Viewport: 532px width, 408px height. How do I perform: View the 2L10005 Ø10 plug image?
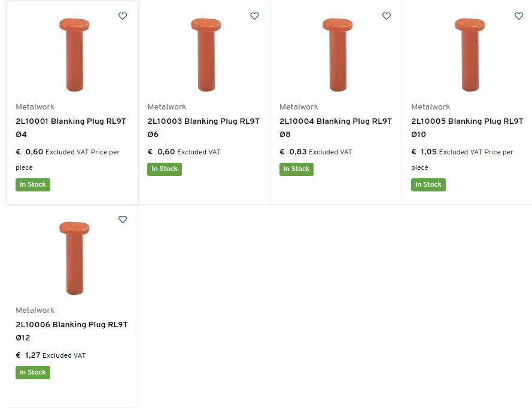[470, 54]
